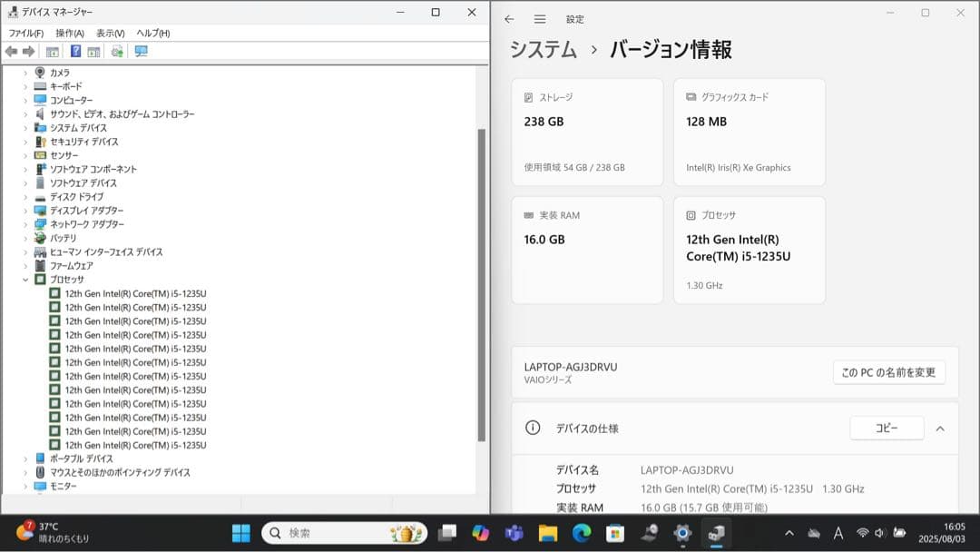
Task: Select ソフトウェア デバイス in the tree
Action: (83, 182)
